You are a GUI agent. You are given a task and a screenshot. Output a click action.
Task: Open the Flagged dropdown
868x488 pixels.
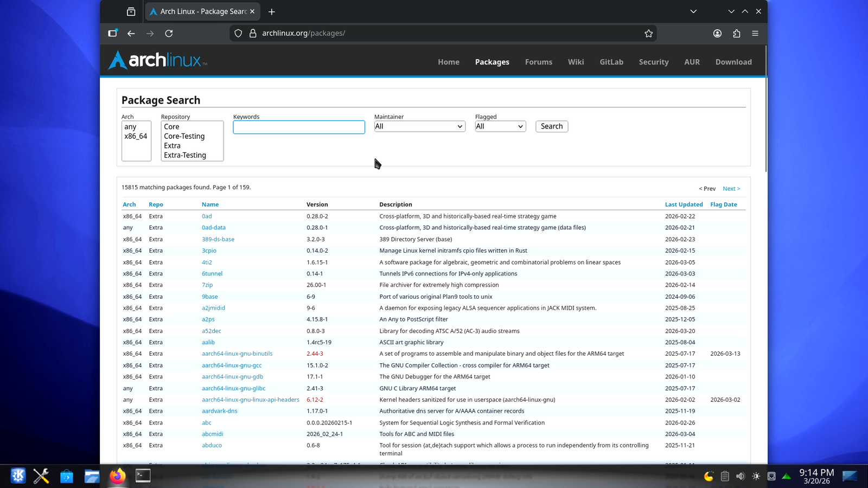[500, 126]
